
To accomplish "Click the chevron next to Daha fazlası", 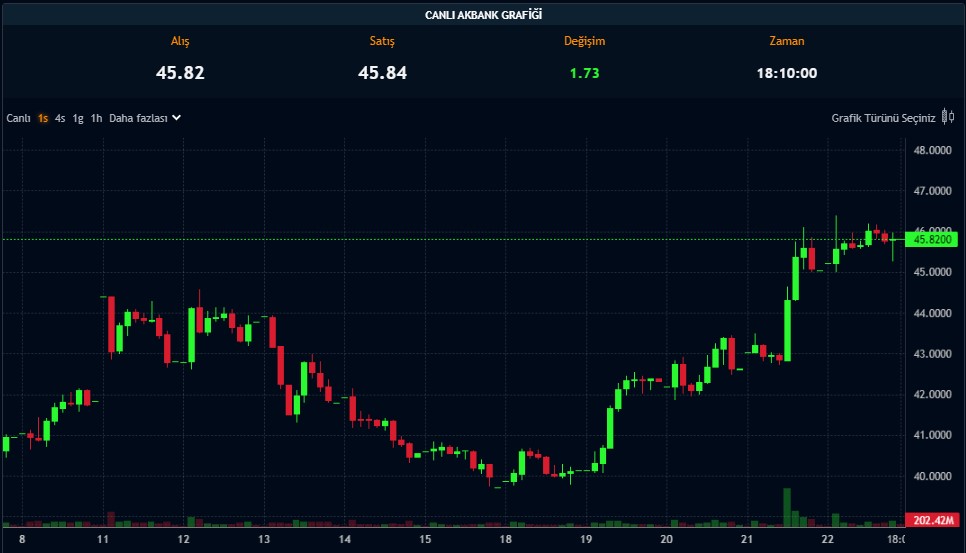I will point(177,117).
